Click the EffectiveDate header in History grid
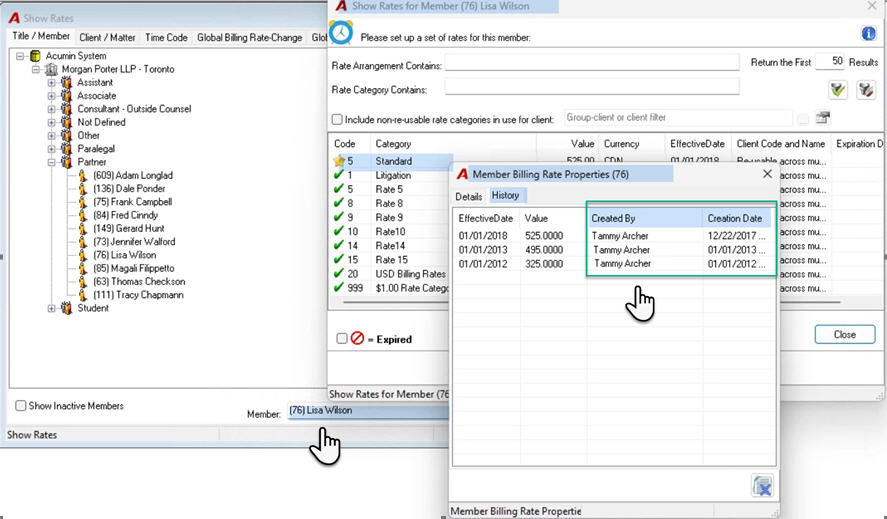The height and width of the screenshot is (519, 887). 486,218
